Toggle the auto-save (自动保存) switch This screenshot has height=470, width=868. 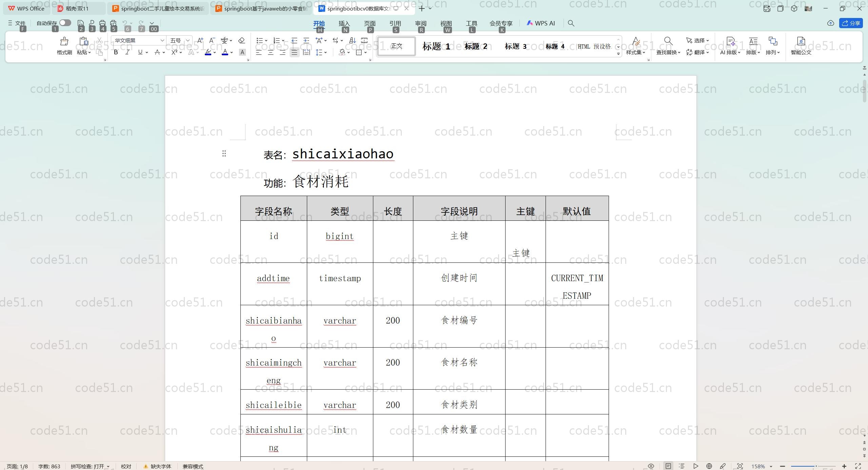[65, 23]
